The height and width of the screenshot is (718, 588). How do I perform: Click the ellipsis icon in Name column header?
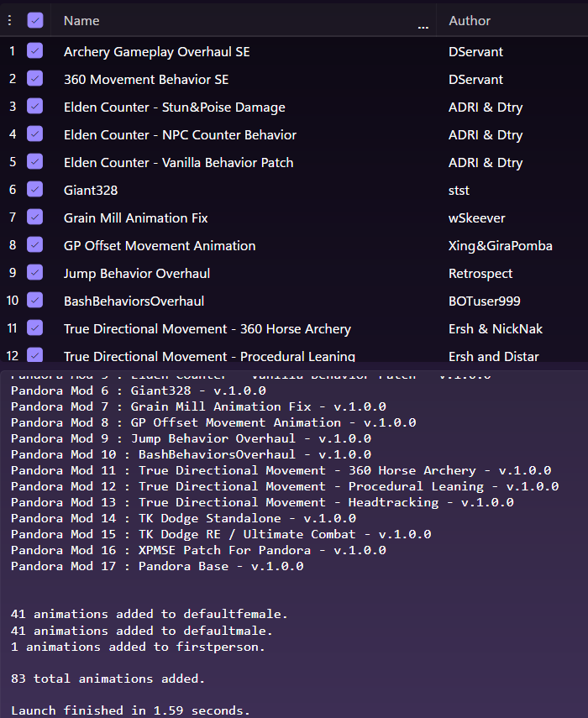tap(422, 26)
